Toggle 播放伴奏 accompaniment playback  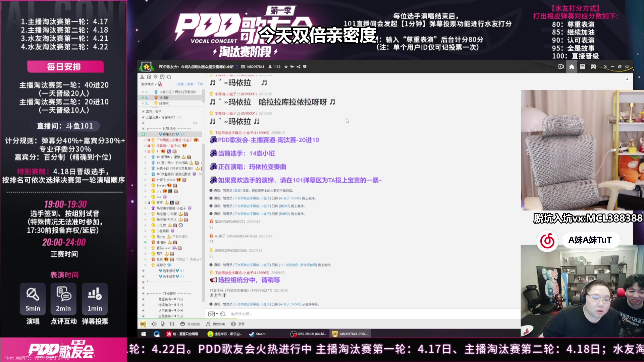(215, 324)
